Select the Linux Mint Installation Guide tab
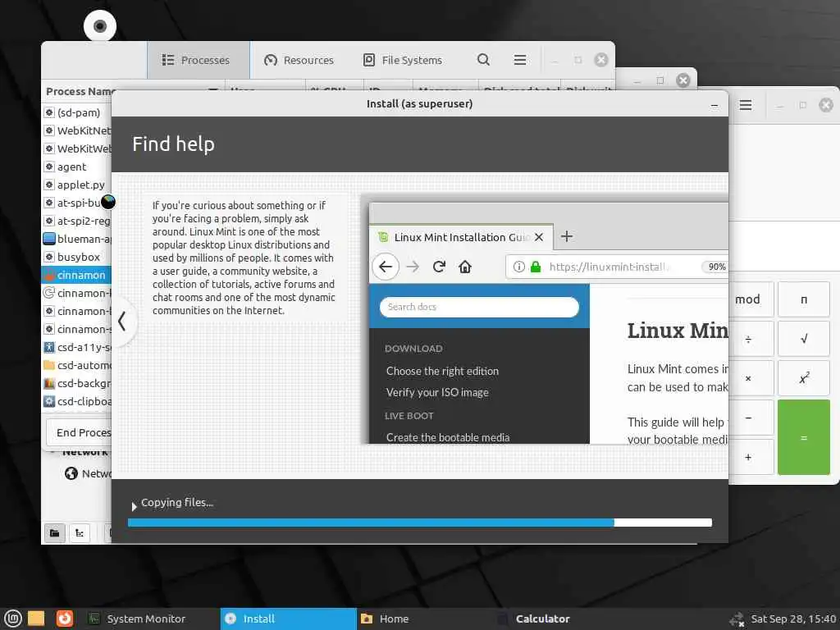This screenshot has height=630, width=840. pos(461,237)
